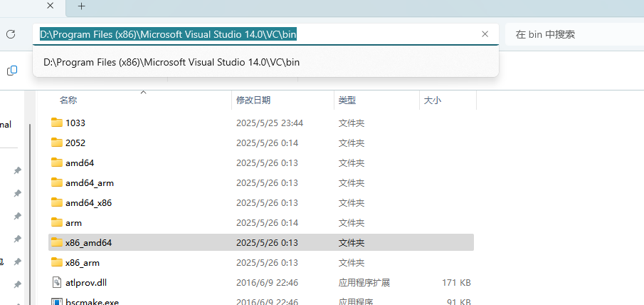Screen dimensions: 644x305
Task: Click the sort arrow above the 名称 column
Action: [143, 93]
